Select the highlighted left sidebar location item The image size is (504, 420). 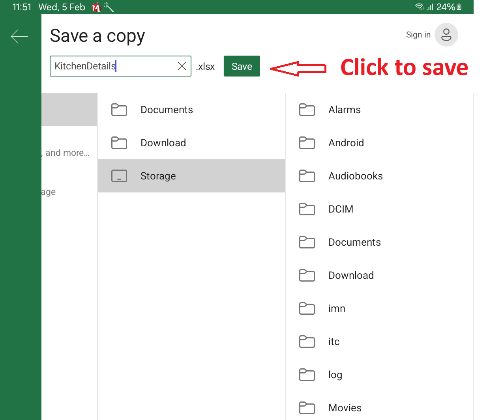pyautogui.click(x=69, y=110)
